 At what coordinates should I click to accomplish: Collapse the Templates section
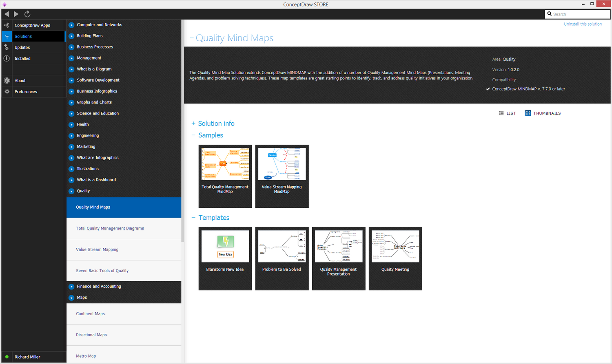[x=193, y=218]
